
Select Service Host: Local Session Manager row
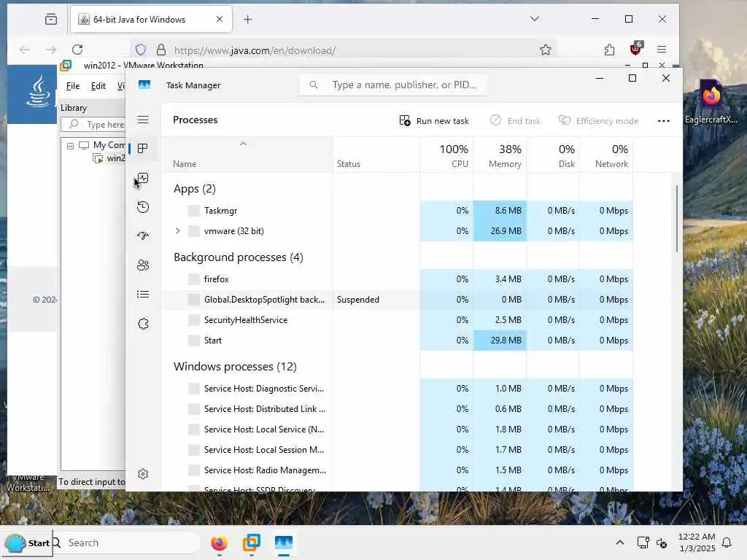[x=398, y=450]
